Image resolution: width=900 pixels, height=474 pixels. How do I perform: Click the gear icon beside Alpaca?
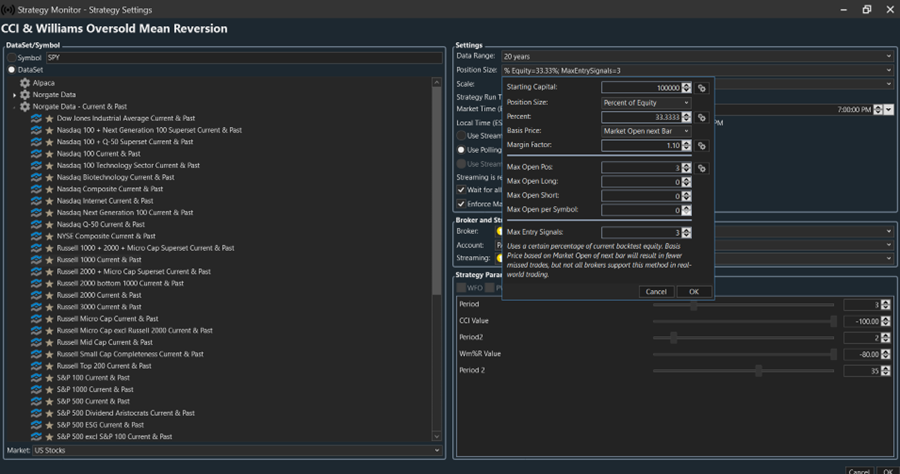coord(25,82)
